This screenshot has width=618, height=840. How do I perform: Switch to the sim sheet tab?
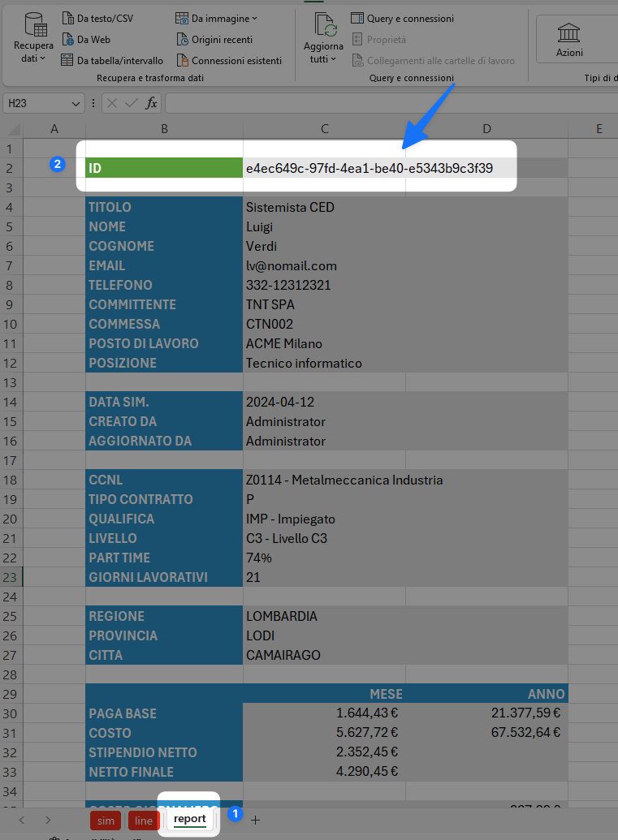(x=106, y=821)
